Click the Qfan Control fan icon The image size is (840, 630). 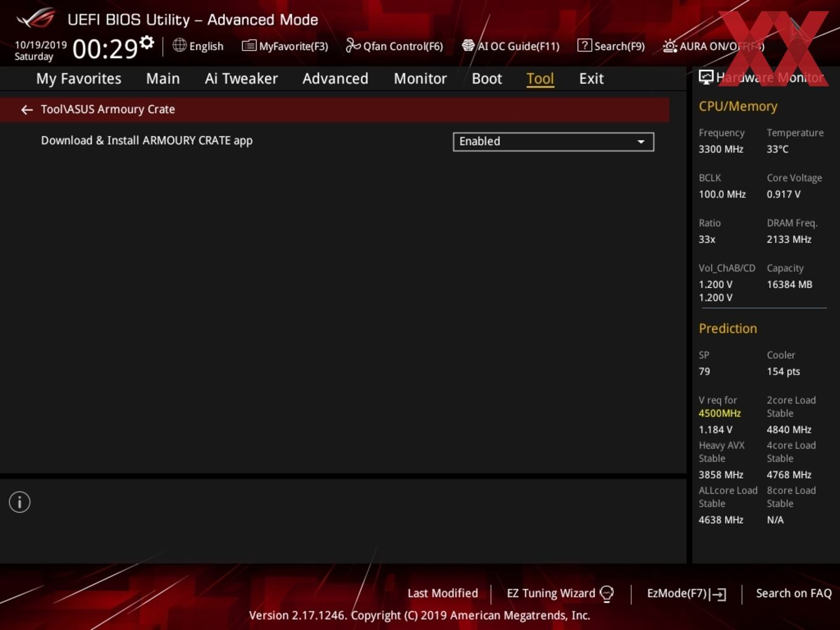point(353,45)
